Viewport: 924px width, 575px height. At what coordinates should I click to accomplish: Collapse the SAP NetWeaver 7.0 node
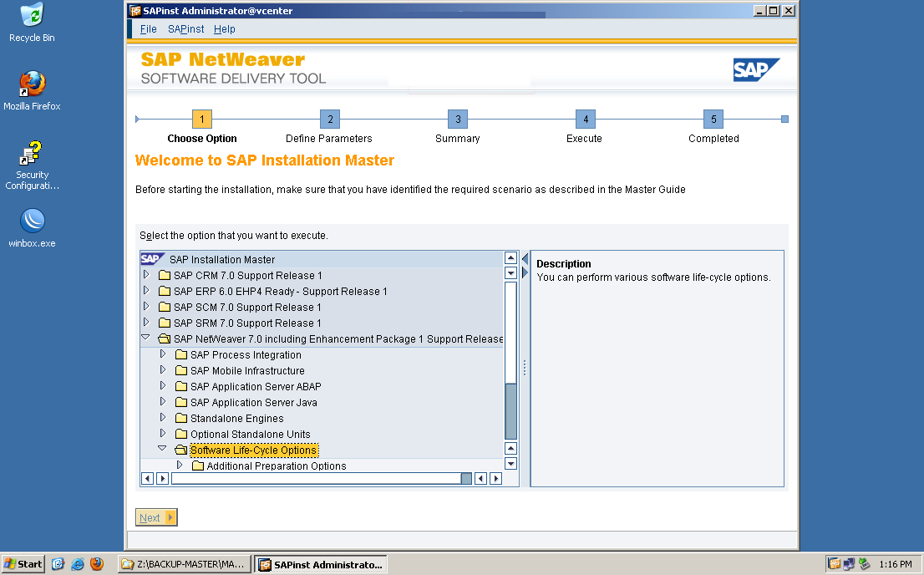tap(145, 338)
